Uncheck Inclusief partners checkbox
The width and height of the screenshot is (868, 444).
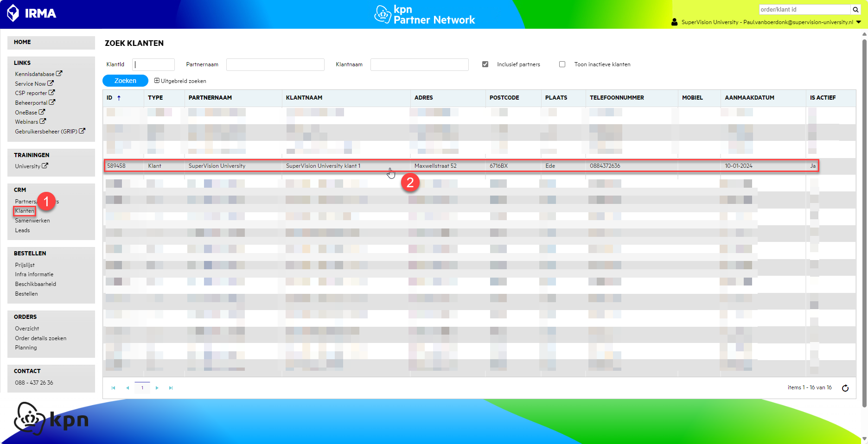485,64
